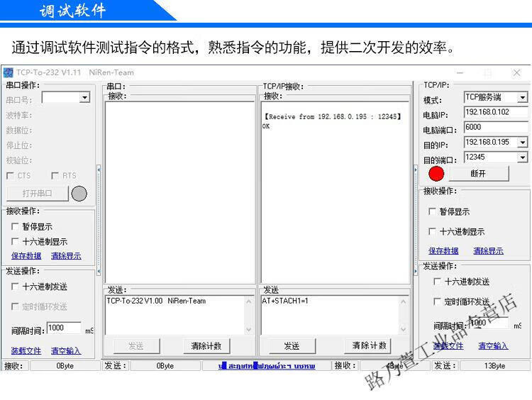
Task: Expand the 目的IP 192.168.0.195 dropdown
Action: pyautogui.click(x=522, y=142)
